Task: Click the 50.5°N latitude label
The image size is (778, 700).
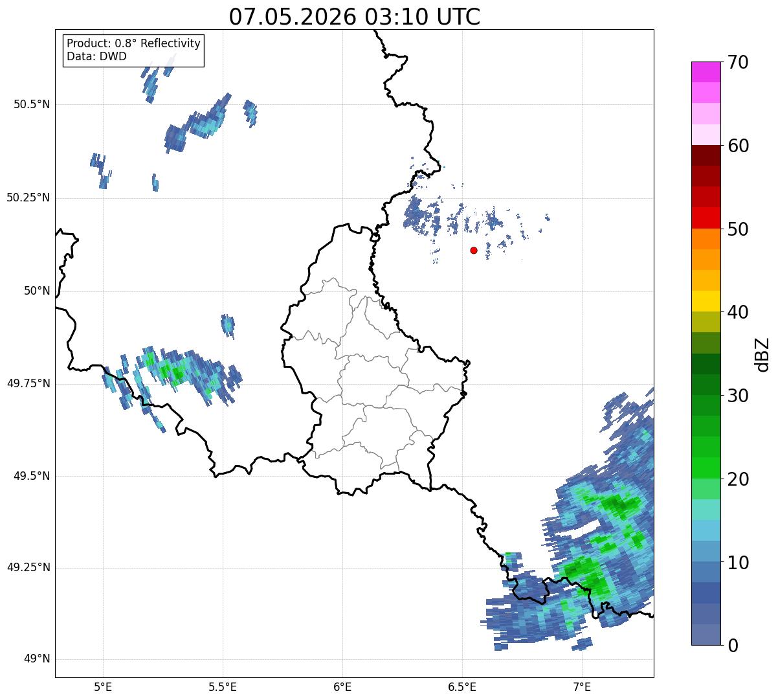Action: click(x=32, y=104)
